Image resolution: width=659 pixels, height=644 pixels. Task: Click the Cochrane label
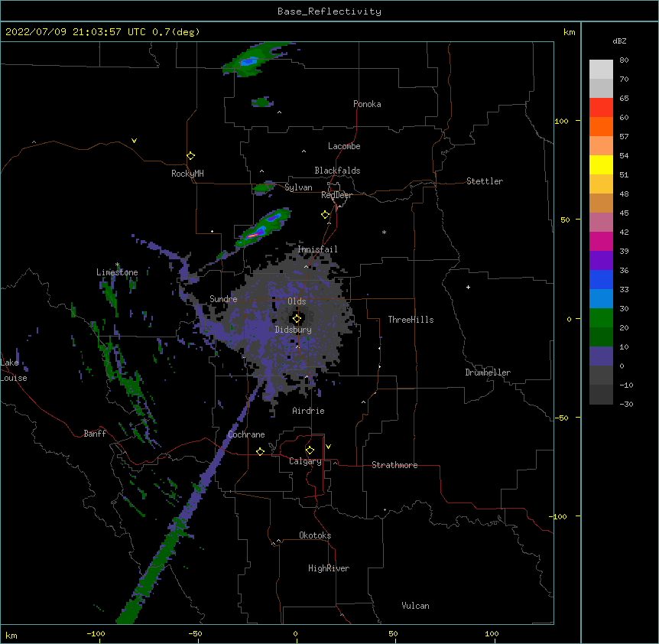[246, 434]
